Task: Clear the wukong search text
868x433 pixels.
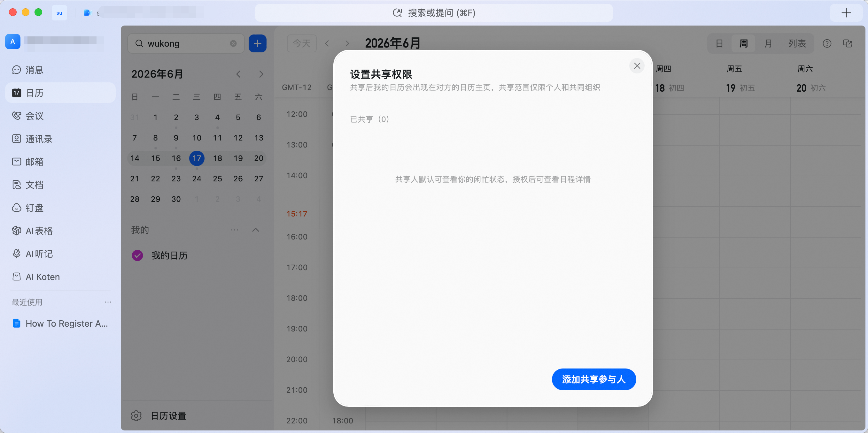Action: click(233, 43)
